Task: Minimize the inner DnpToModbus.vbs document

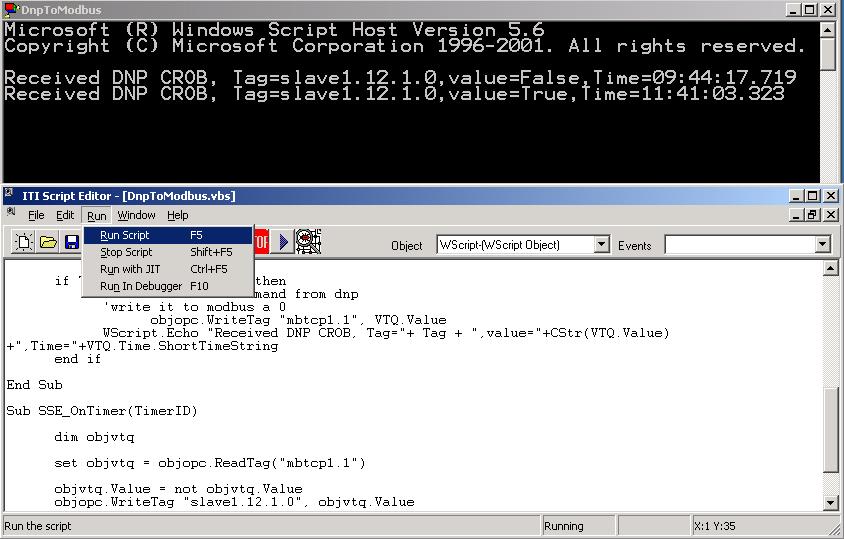Action: point(797,215)
